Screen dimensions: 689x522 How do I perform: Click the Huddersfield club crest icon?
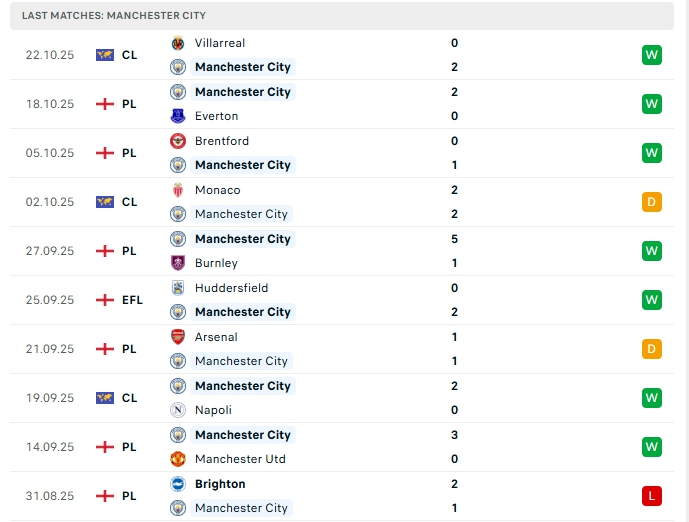178,288
